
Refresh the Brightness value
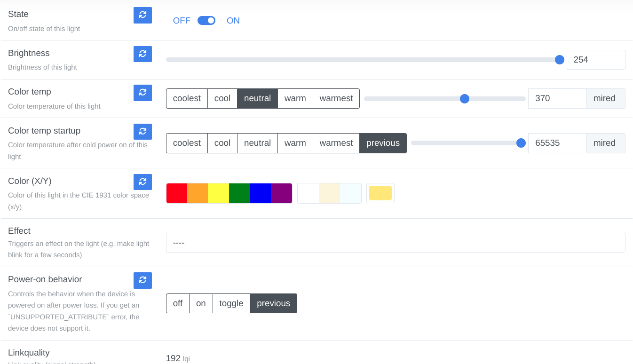tap(142, 54)
